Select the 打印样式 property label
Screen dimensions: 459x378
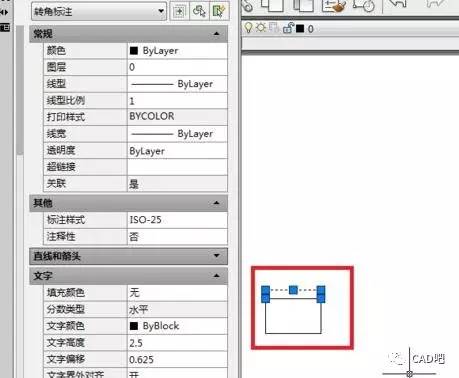(66, 117)
